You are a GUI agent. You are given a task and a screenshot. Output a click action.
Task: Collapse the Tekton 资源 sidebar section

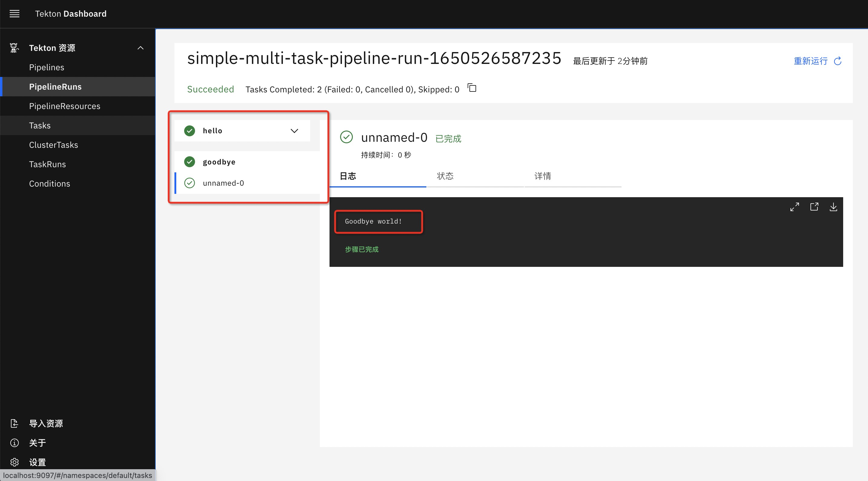[141, 48]
